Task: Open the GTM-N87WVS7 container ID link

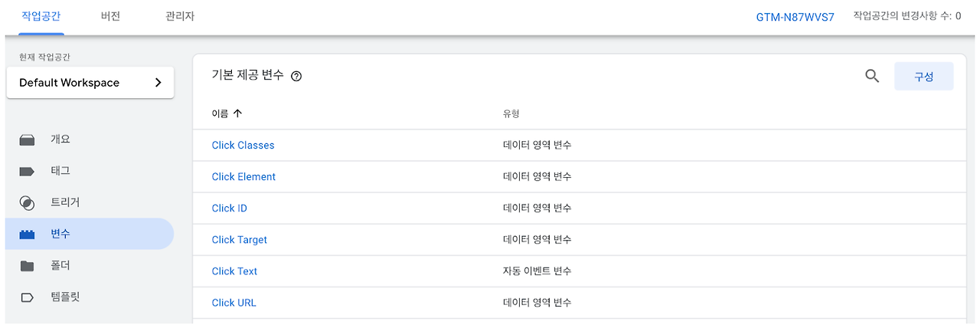Action: (x=795, y=16)
